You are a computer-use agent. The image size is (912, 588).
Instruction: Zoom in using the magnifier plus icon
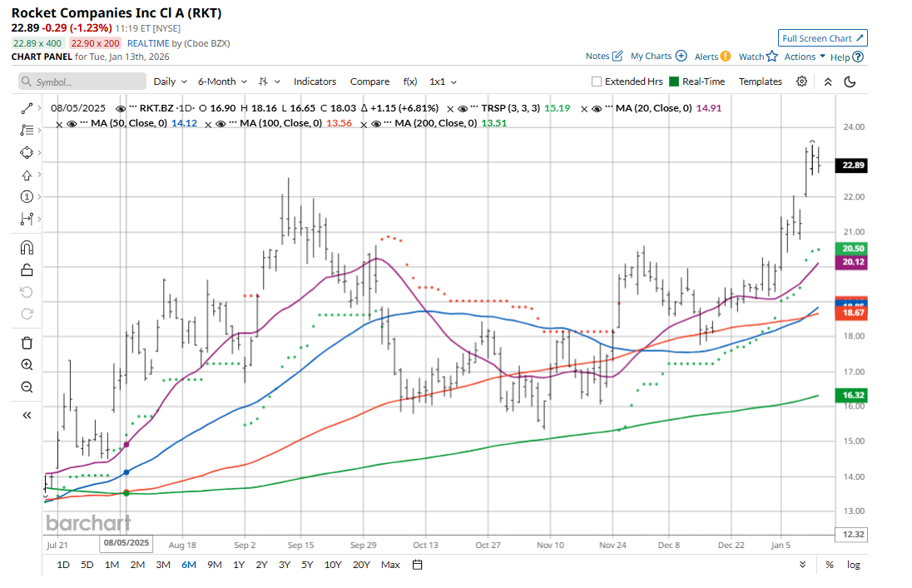pos(27,365)
